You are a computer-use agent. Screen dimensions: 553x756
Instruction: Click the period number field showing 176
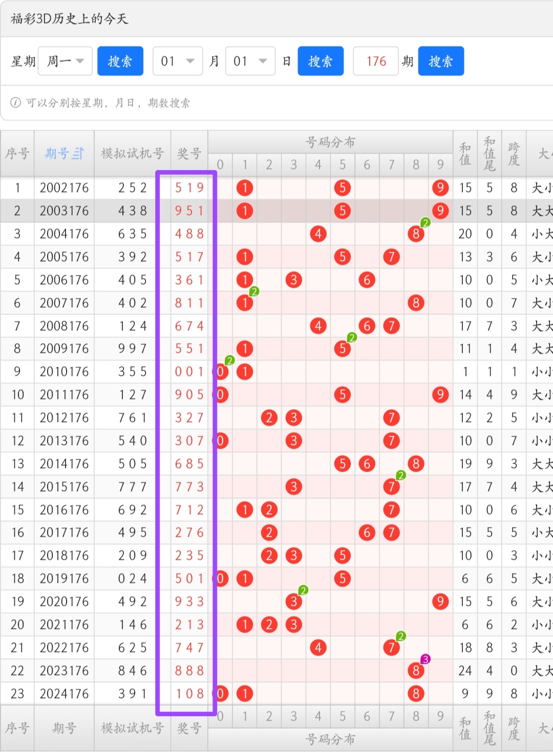tap(376, 61)
